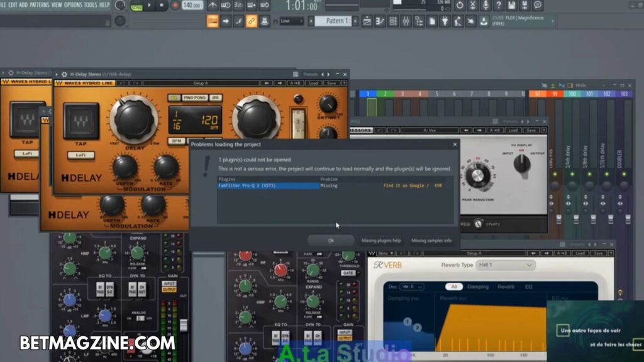Click the H-Delay TAP pad
The image size is (644, 362).
tap(81, 121)
